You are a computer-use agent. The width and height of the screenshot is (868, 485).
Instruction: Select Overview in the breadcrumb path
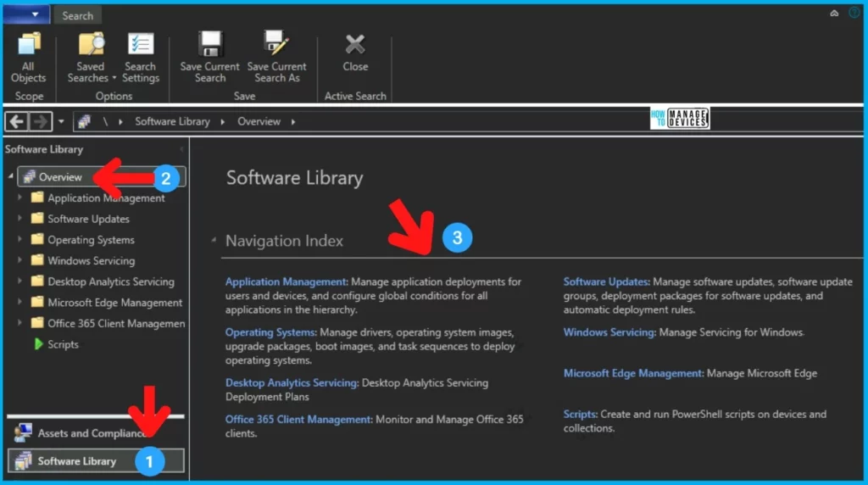click(x=259, y=121)
